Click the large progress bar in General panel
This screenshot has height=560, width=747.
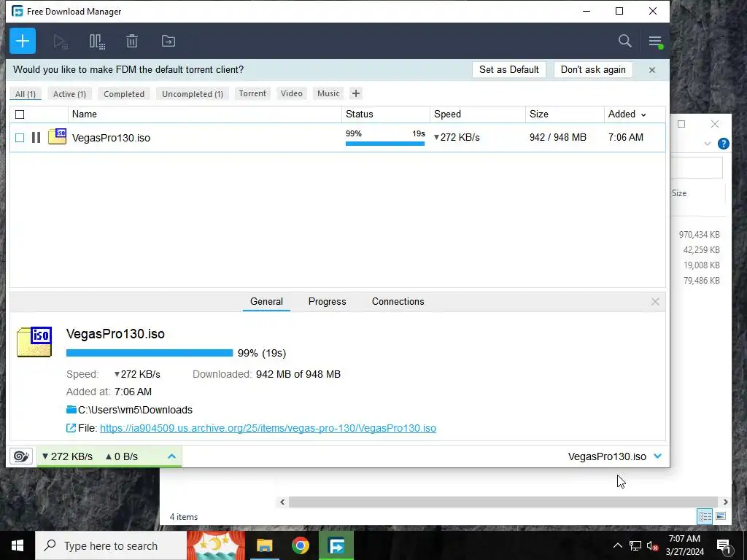point(150,353)
